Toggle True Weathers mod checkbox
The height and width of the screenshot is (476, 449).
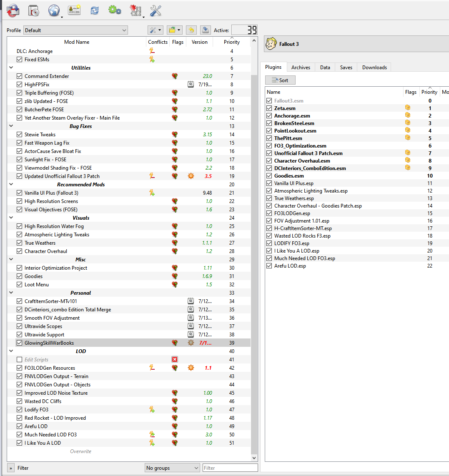pos(20,243)
